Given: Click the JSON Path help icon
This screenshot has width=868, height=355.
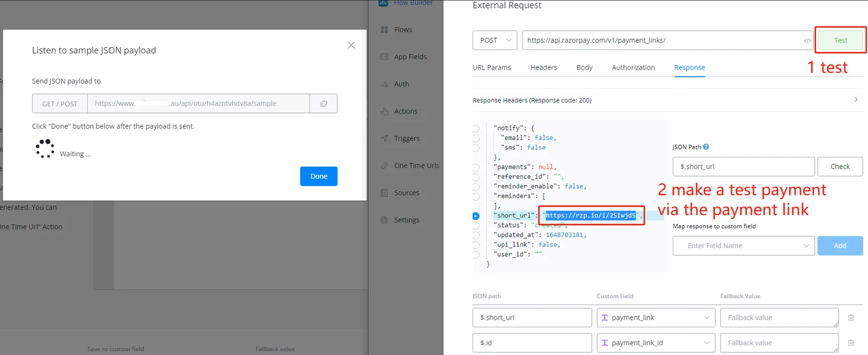Looking at the screenshot, I should (706, 147).
